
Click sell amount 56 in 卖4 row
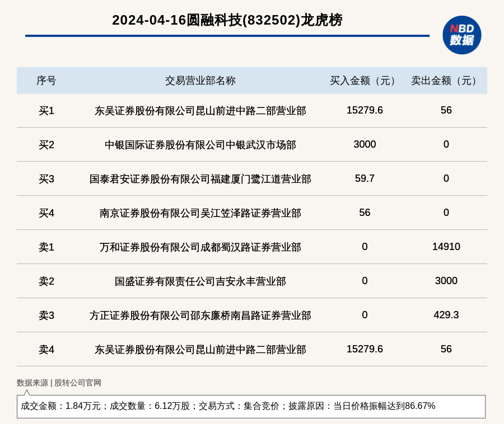446,349
